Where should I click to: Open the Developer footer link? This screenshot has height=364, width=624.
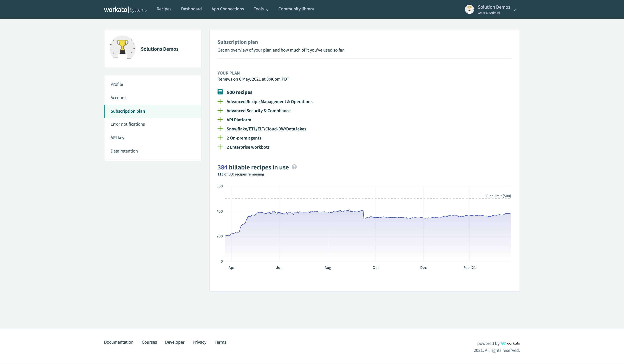coord(175,342)
